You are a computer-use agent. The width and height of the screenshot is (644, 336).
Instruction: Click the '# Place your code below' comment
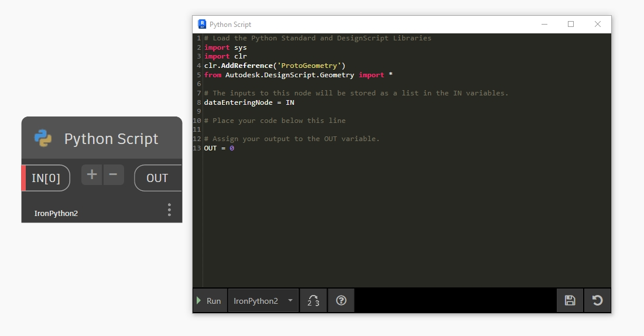(275, 121)
